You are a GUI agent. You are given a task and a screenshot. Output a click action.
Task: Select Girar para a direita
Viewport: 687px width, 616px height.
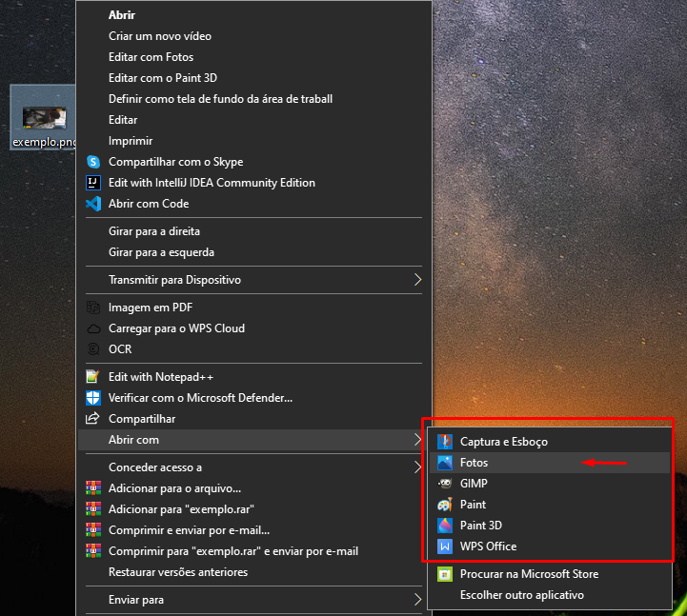tap(254, 231)
